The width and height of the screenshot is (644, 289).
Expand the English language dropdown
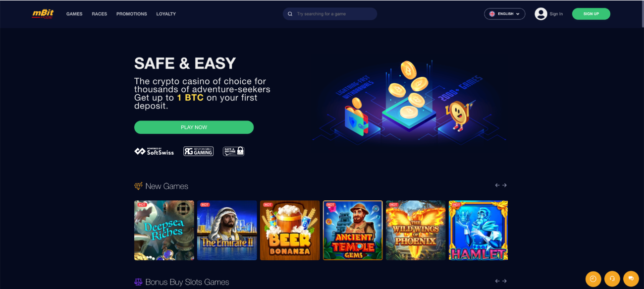point(505,14)
